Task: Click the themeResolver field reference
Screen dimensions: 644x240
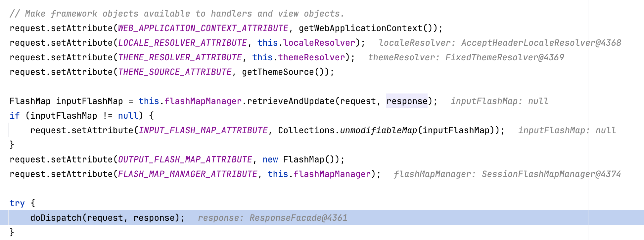Action: [311, 57]
